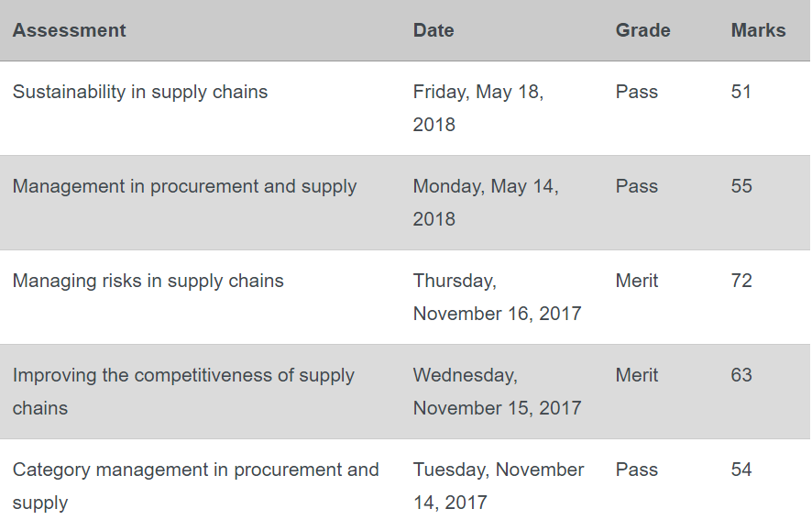Click the marks value 63
The image size is (812, 531).
pos(741,375)
